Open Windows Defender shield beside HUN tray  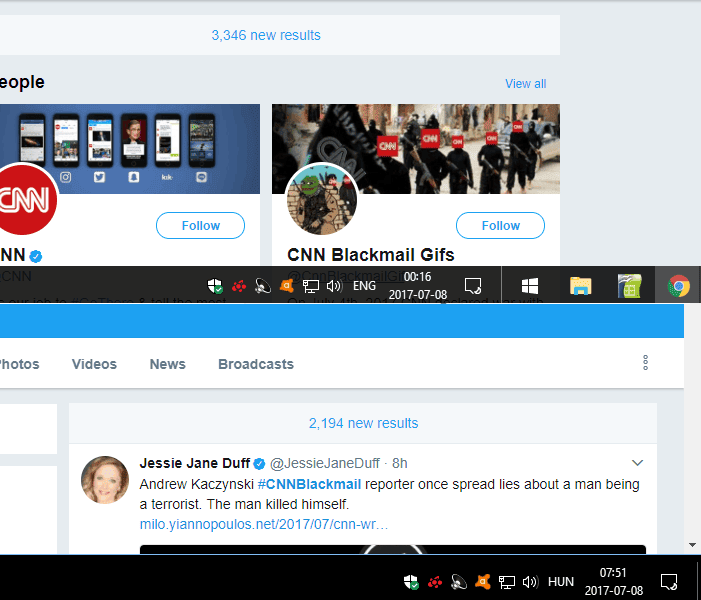coord(411,582)
